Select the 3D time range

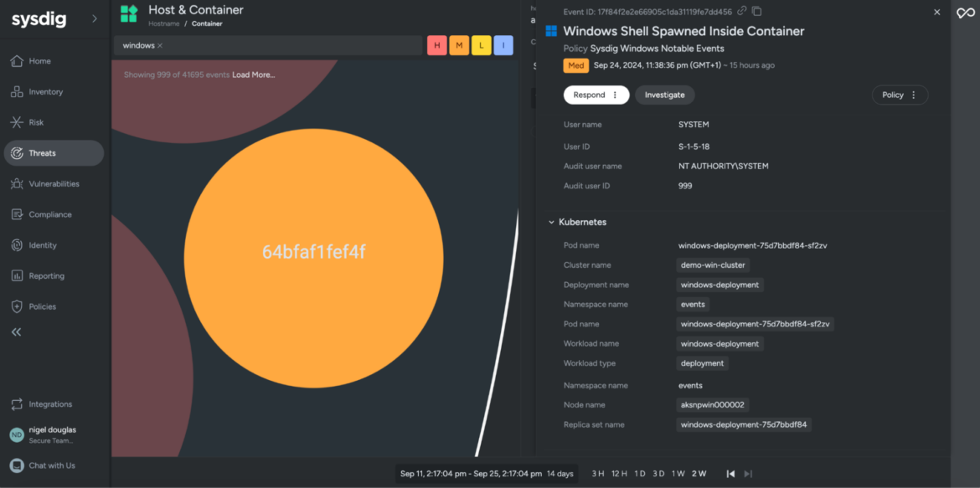658,474
